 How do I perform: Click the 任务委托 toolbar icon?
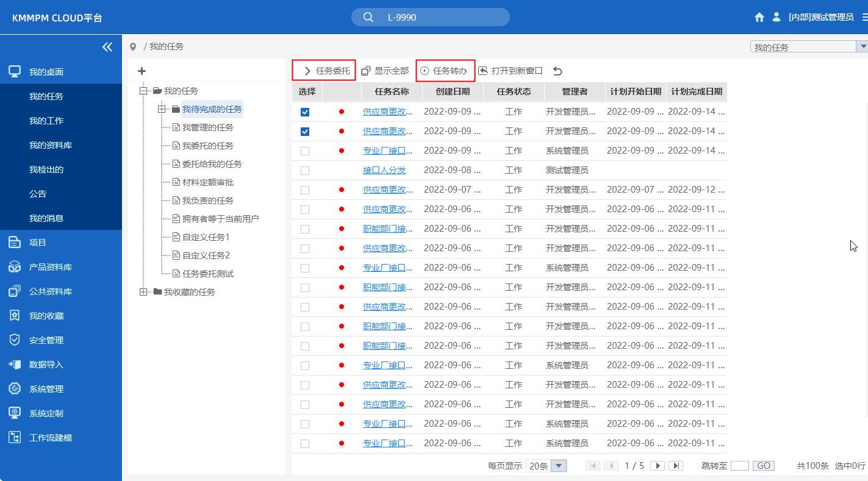point(323,70)
